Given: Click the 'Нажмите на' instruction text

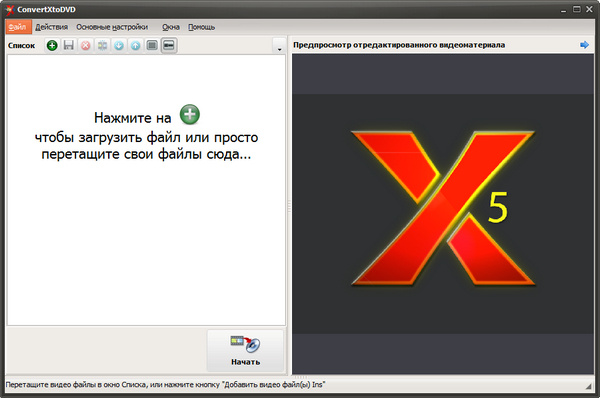Looking at the screenshot, I should click(x=132, y=118).
